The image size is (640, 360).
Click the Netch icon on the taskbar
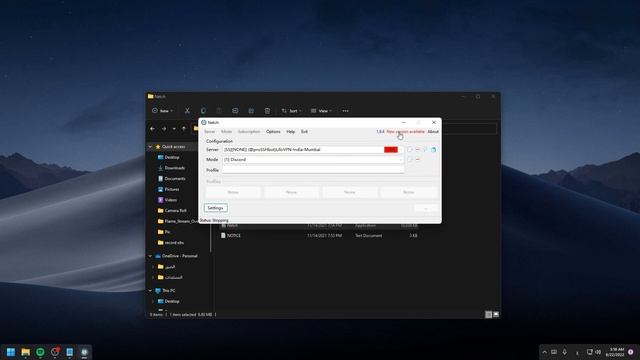[84, 352]
